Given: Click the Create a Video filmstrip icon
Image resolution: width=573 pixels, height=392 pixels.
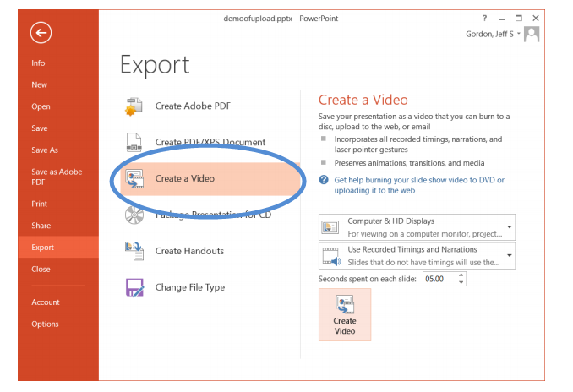Looking at the screenshot, I should pos(134,178).
